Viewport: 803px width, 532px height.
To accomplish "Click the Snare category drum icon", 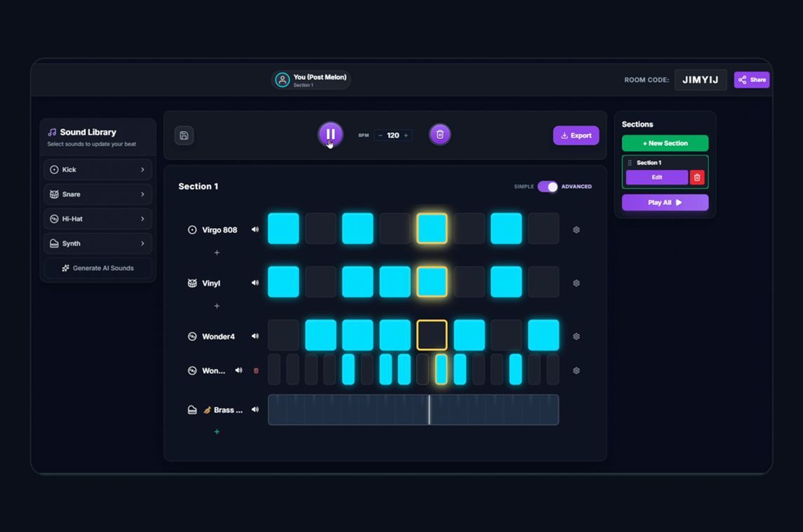I will point(54,194).
